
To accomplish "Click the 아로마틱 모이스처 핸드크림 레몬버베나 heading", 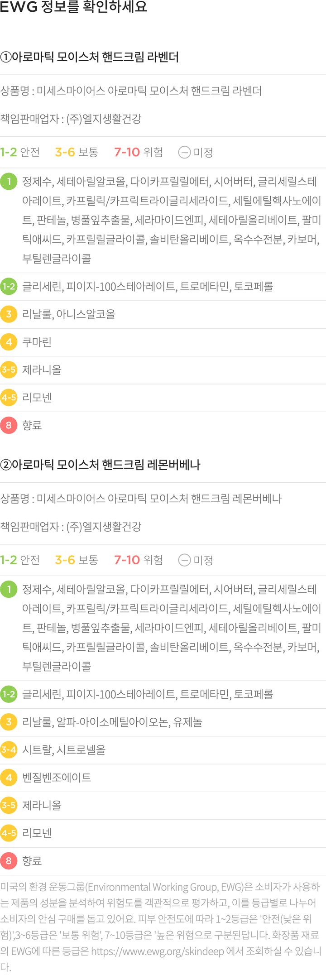I will (100, 465).
